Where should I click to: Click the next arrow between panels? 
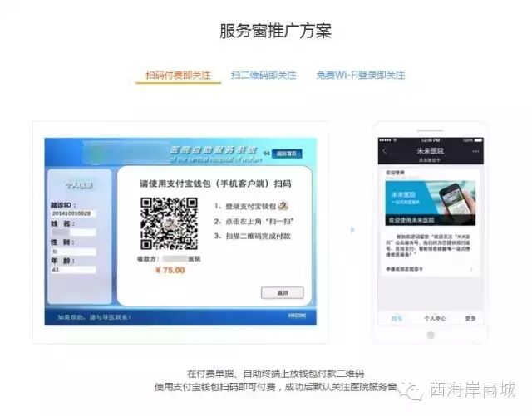coord(352,230)
